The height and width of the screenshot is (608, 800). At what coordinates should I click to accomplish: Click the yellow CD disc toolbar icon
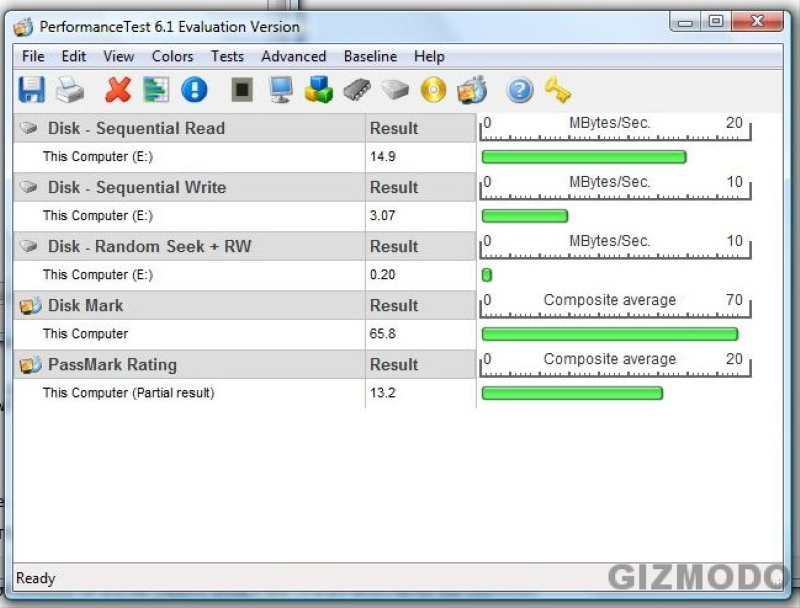tap(433, 90)
